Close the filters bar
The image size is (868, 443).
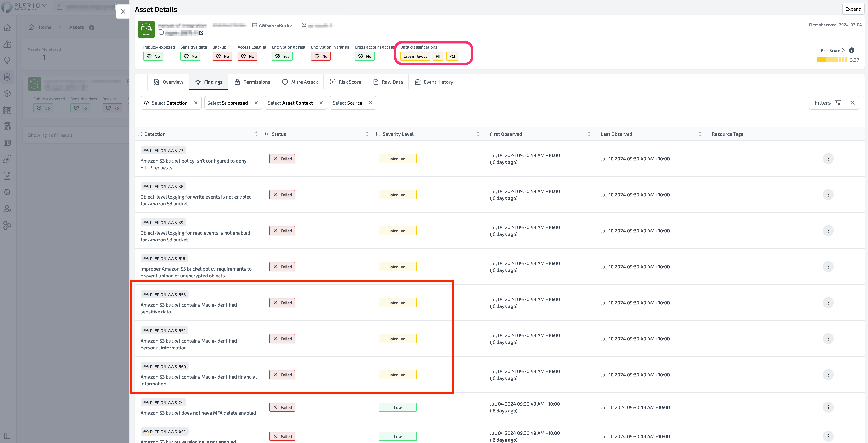[x=853, y=103]
